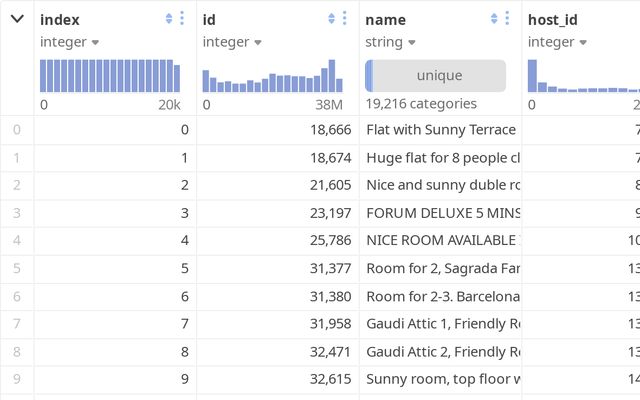Open id column options menu
The image size is (640, 400).
tap(344, 18)
